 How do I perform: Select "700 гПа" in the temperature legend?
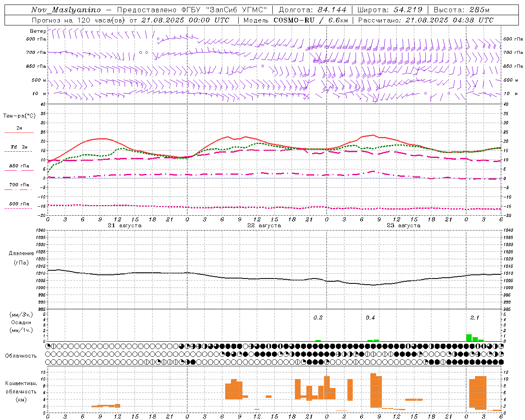tap(19, 185)
